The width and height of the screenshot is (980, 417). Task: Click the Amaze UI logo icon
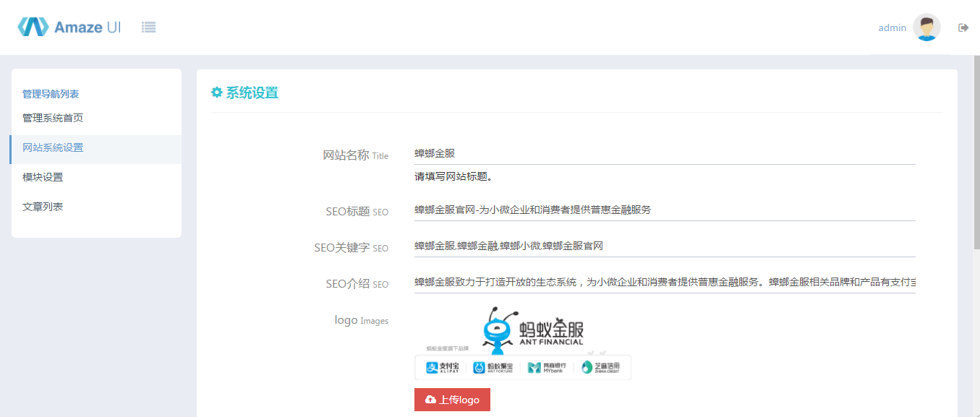tap(33, 27)
